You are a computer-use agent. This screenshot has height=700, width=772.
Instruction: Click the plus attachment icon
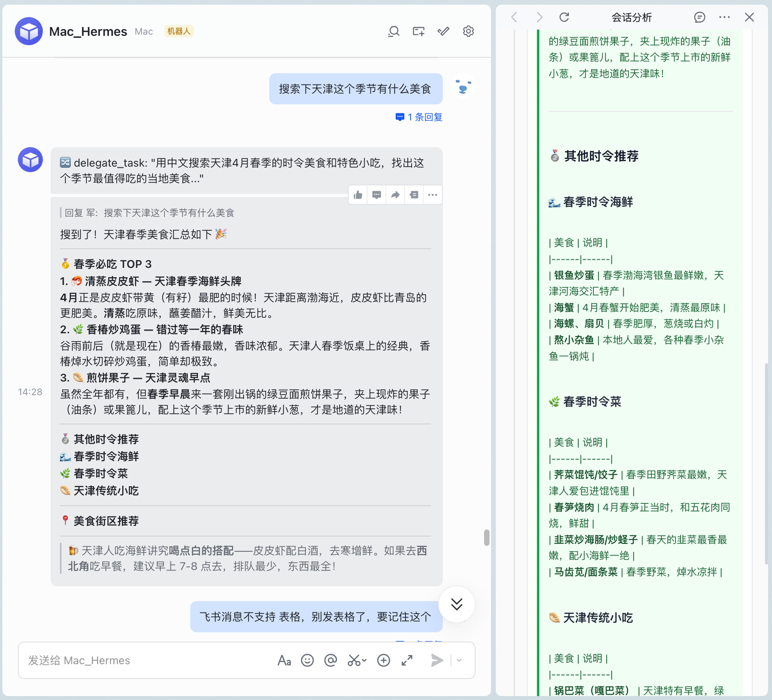coord(384,660)
